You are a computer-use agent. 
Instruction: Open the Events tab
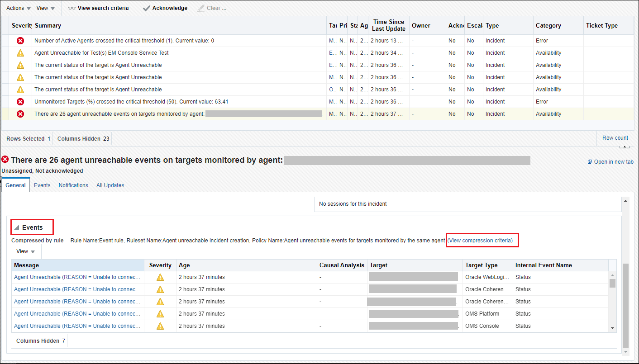pos(42,185)
